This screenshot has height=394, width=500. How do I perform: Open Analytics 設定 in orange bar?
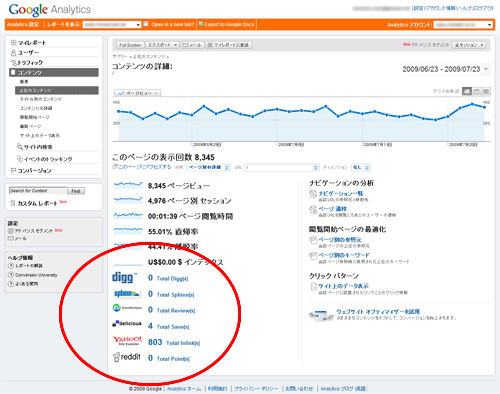click(x=23, y=25)
